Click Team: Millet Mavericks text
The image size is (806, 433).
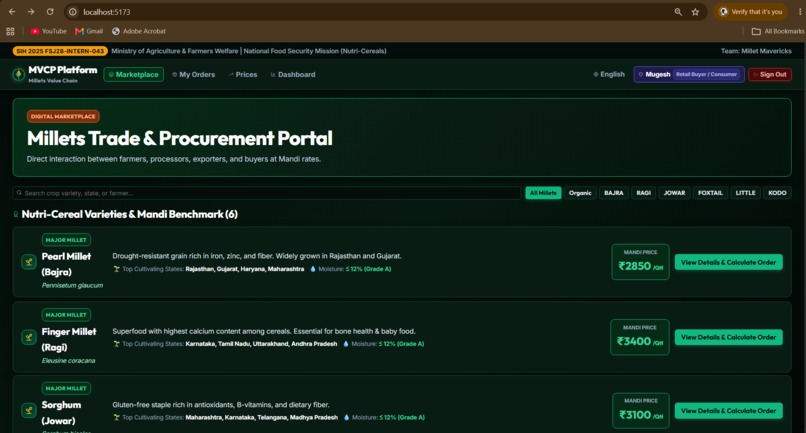(x=756, y=51)
